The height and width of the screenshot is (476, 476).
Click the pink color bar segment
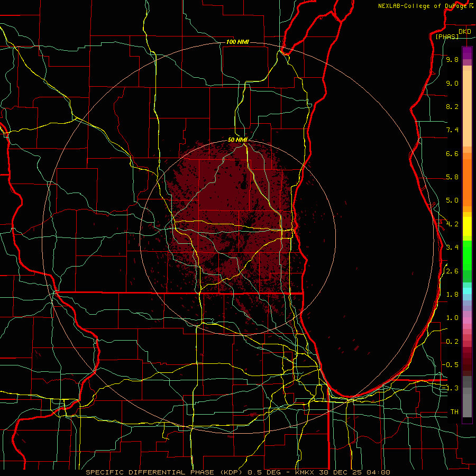click(467, 321)
